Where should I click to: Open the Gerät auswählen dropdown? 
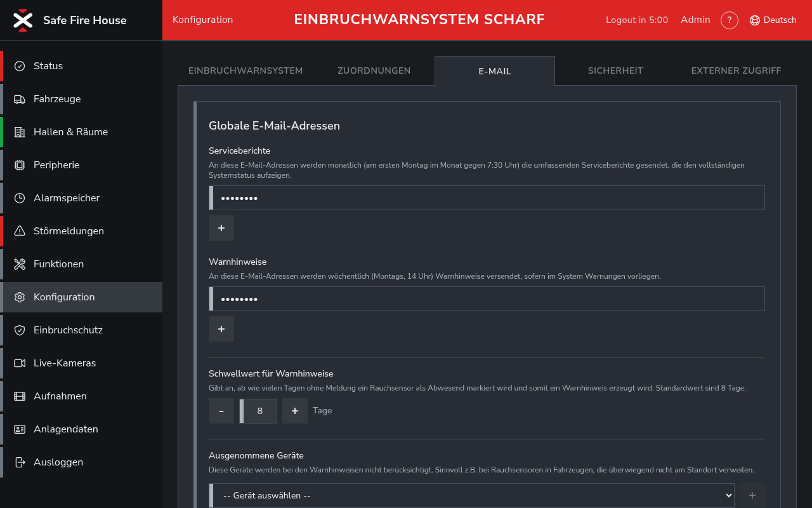click(471, 495)
